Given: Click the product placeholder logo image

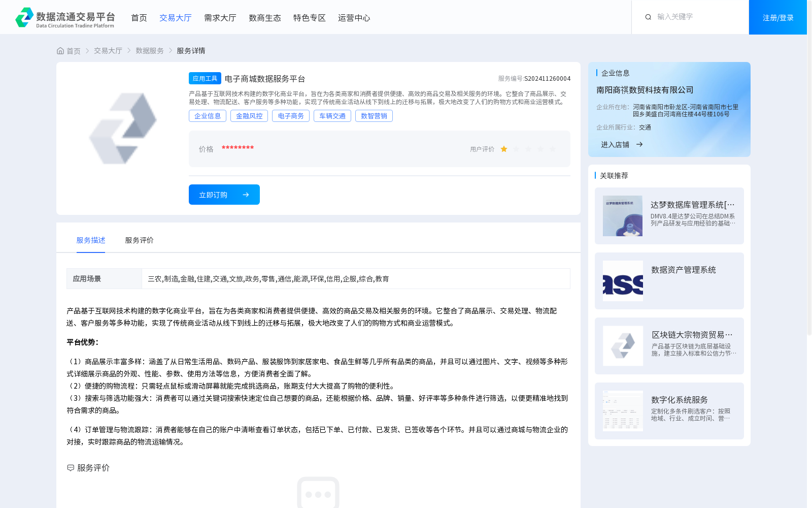Looking at the screenshot, I should [123, 129].
